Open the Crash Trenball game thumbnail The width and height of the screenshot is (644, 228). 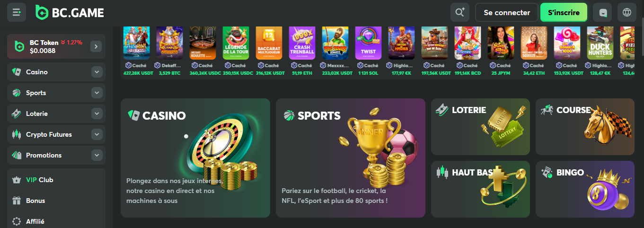pos(302,42)
